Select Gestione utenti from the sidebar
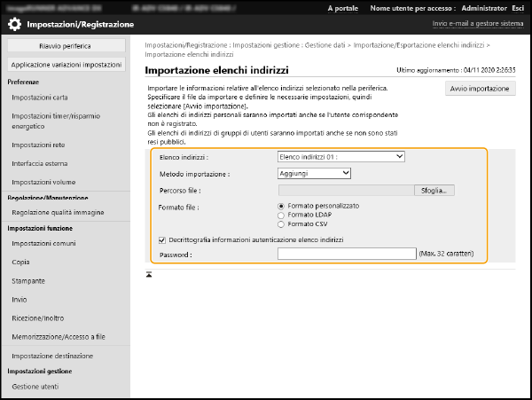Screen dimensions: 532x400 (36, 387)
